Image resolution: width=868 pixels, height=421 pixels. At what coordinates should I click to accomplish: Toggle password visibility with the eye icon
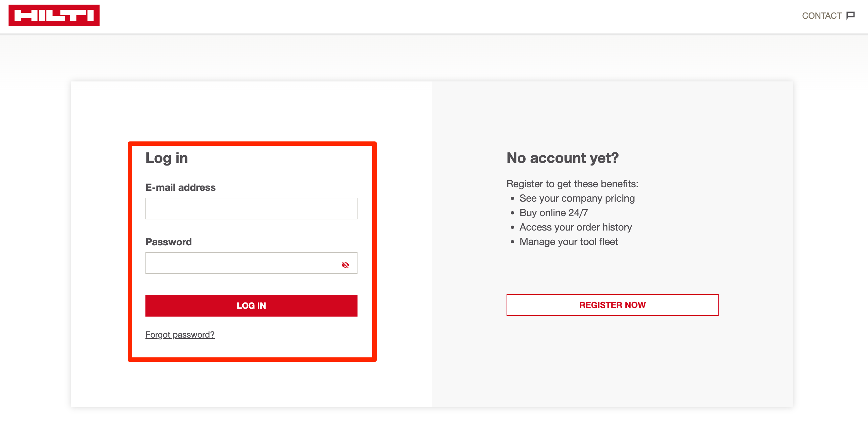coord(345,265)
